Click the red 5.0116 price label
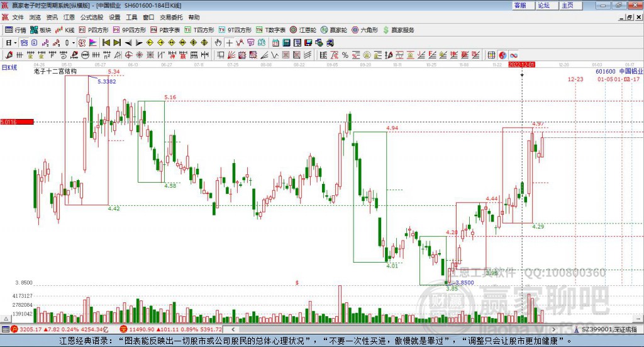Viewport: 644px width, 347px height. [17, 122]
